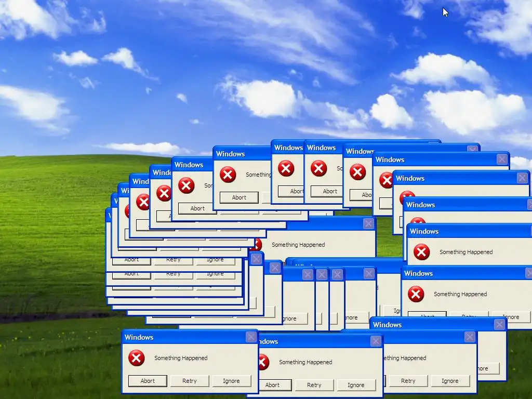This screenshot has height=399, width=532.
Task: Close the center dialog showing only 'Something Happened'
Action: click(368, 223)
